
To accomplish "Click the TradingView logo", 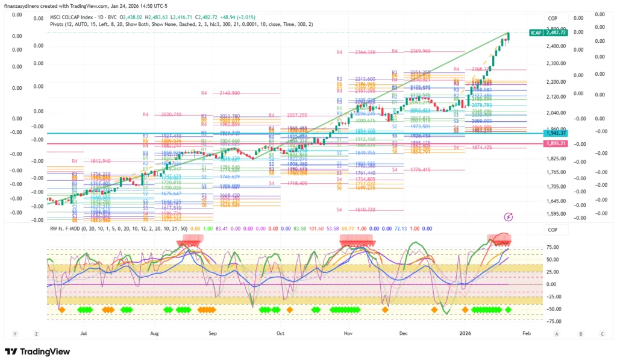I will 37,352.
